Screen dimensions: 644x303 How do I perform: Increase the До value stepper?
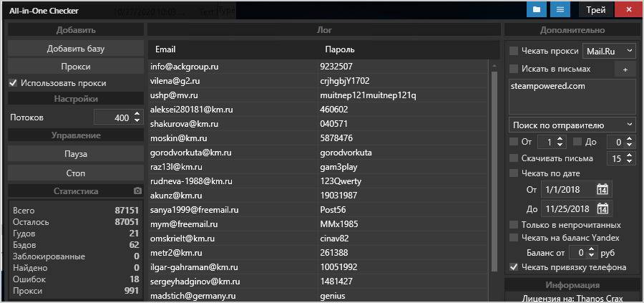click(630, 139)
